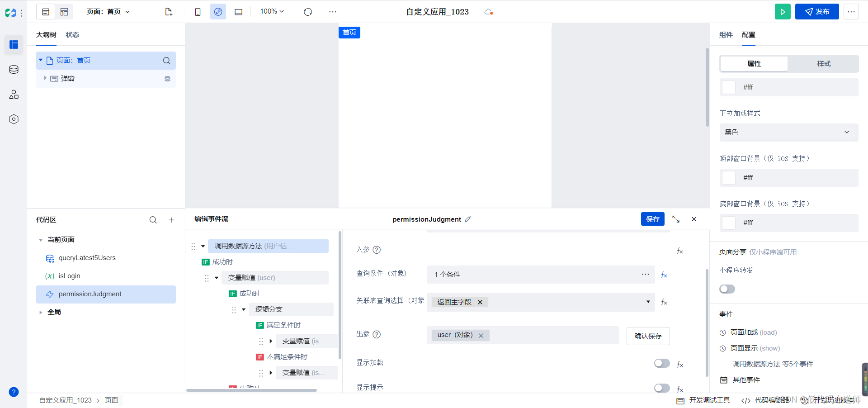This screenshot has width=868, height=408.
Task: Click fx expression for 查询条件
Action: (664, 275)
